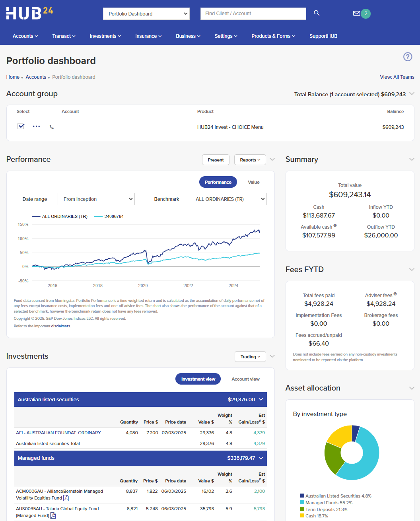
Task: Click the Total value $609,243.14 amount
Action: pos(350,194)
